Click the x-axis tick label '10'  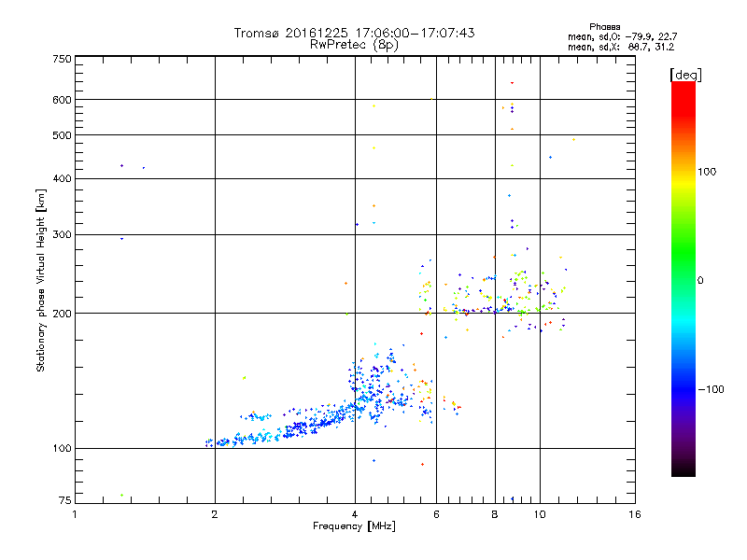pos(540,514)
